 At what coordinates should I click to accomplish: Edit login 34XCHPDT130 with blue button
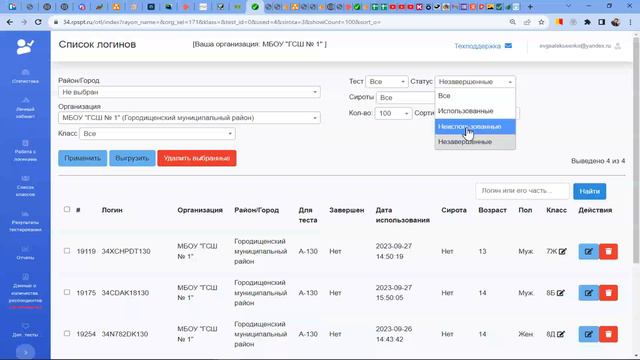(x=589, y=251)
